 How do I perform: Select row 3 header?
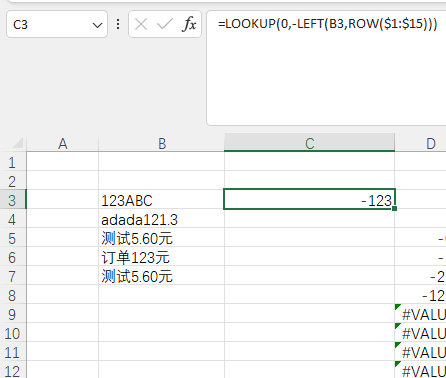[12, 200]
